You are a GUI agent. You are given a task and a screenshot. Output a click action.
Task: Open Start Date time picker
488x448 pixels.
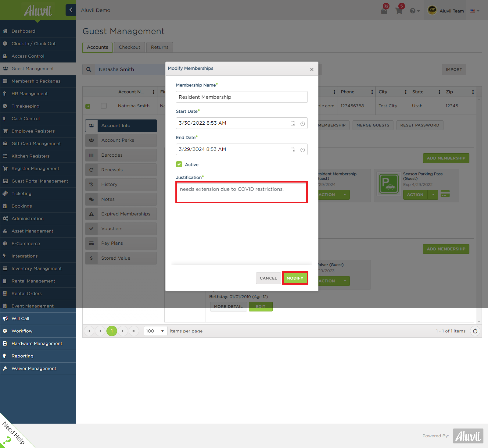[303, 123]
